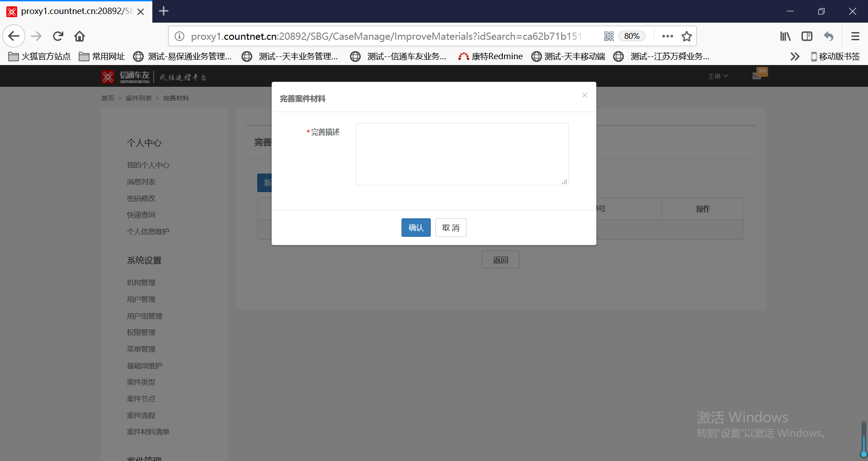The height and width of the screenshot is (461, 868).
Task: Select the proxy1.countnet.cn browser tab
Action: pyautogui.click(x=76, y=11)
